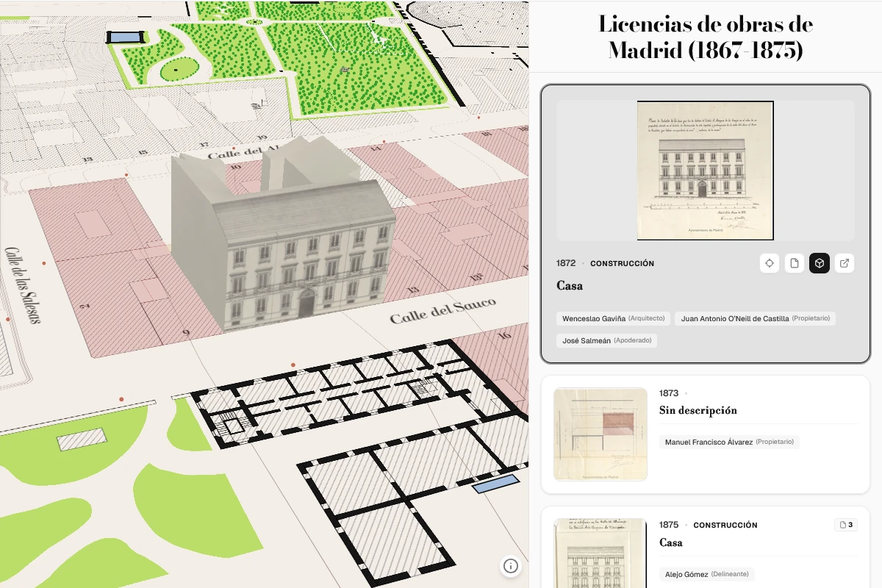Click the 'Licencias de obras de Madrid' heading
This screenshot has width=882, height=588.
pos(706,37)
